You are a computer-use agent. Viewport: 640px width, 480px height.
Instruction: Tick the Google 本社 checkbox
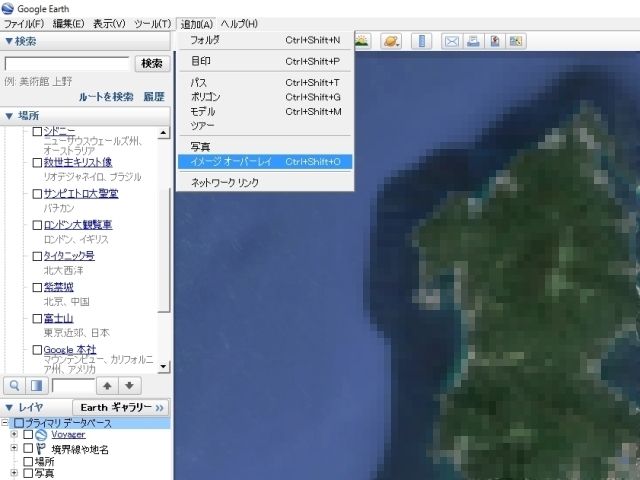[37, 350]
